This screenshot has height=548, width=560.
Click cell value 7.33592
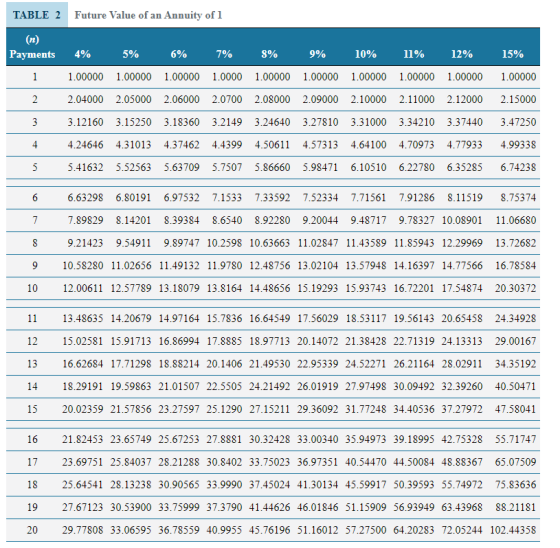click(x=272, y=198)
